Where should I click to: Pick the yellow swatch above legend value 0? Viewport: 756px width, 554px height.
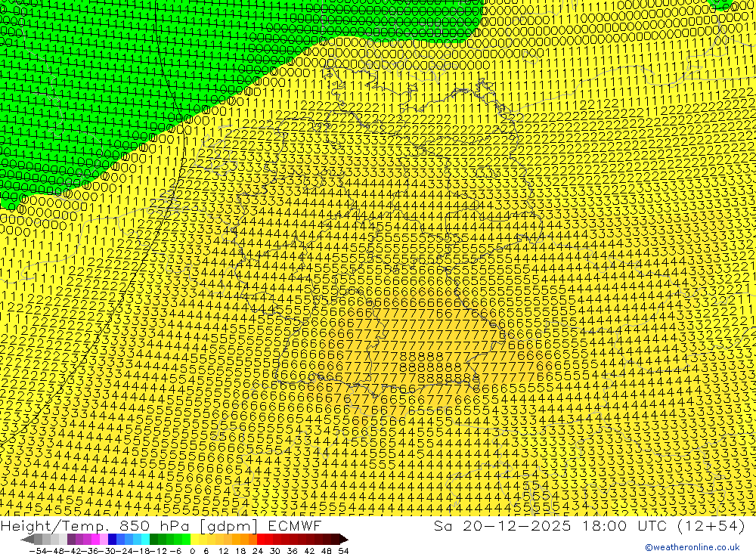(195, 539)
